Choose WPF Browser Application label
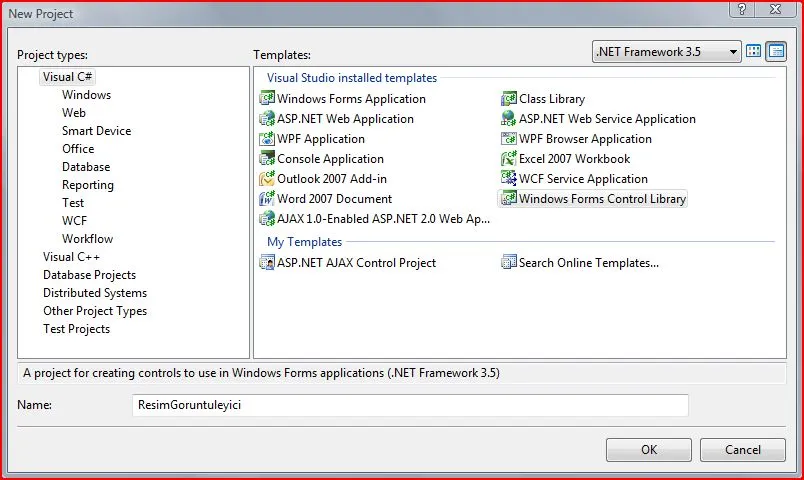Screen dimensions: 804x480 pyautogui.click(x=585, y=138)
